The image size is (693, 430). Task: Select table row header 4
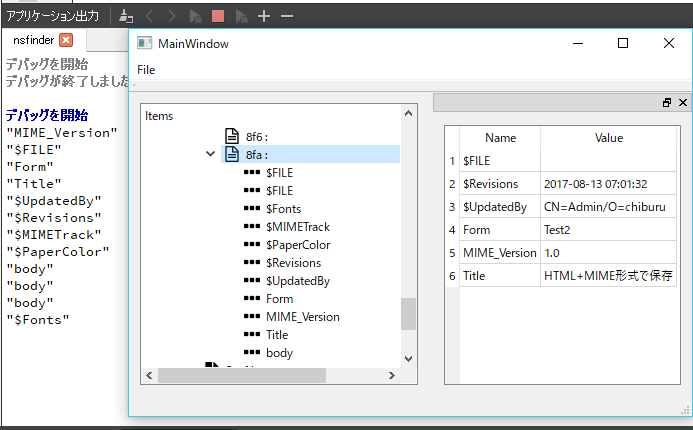(x=452, y=230)
